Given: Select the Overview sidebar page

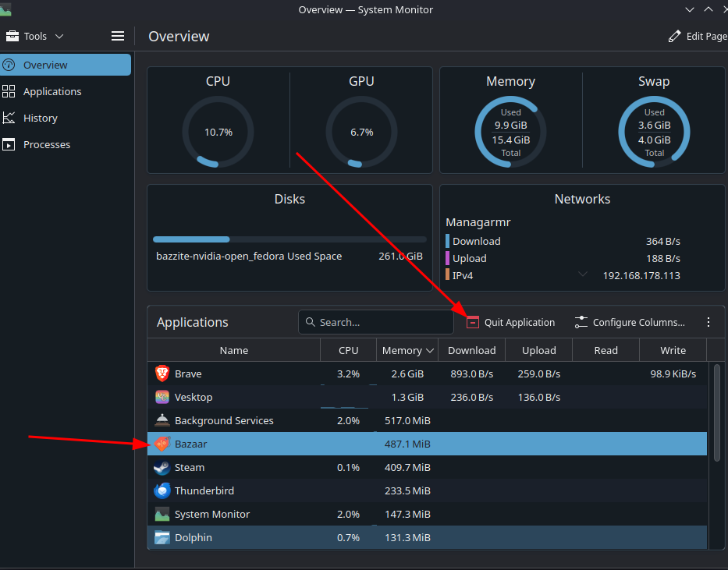Looking at the screenshot, I should tap(66, 65).
